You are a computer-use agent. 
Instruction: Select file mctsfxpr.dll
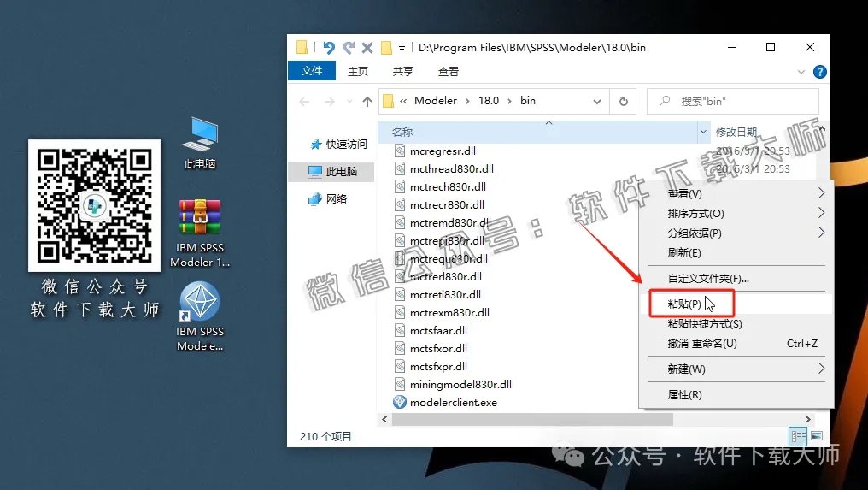[x=438, y=366]
